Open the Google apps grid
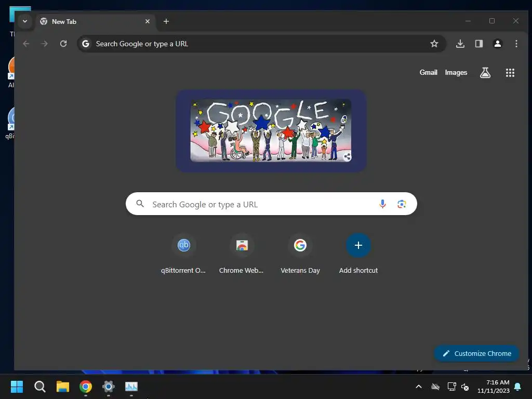The height and width of the screenshot is (399, 532). [x=510, y=73]
